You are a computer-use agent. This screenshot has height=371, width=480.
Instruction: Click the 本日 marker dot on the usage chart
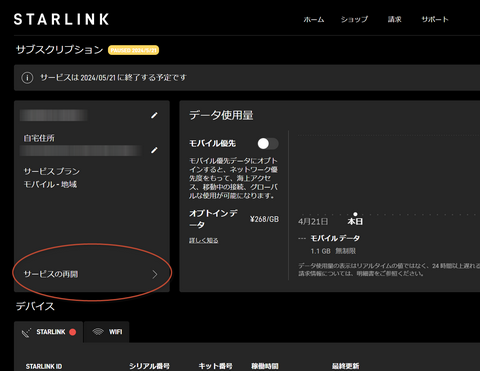[x=355, y=214]
